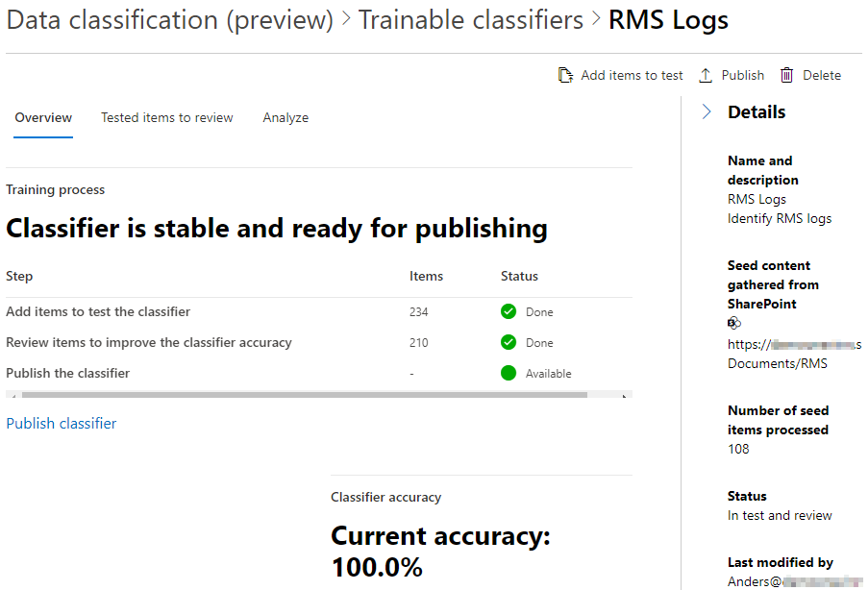Expand the Details panel chevron
Viewport: 868px width, 590px height.
[x=708, y=111]
